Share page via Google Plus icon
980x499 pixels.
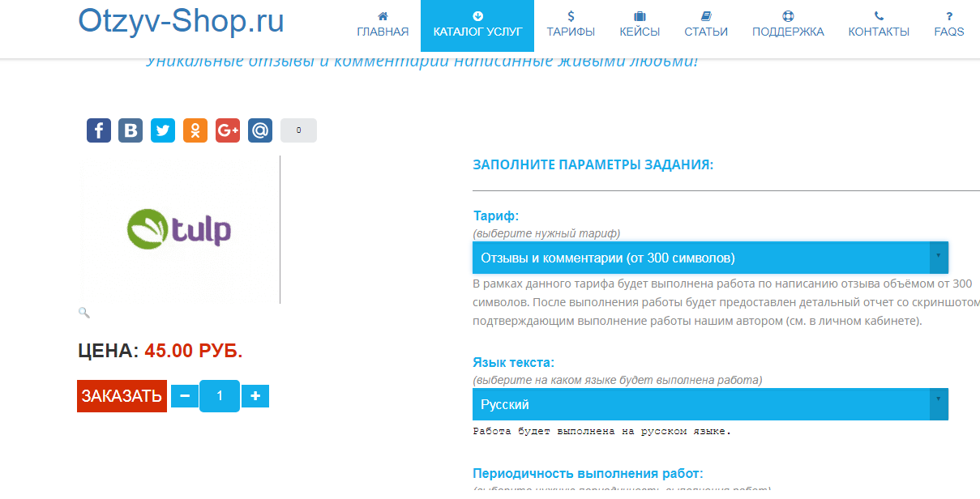click(228, 130)
